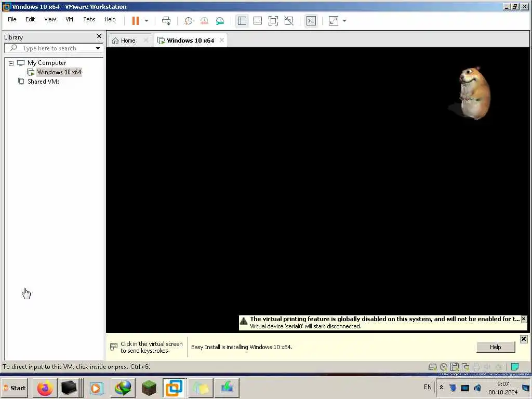Viewport: 532px width, 399px height.
Task: Open the media player taskbar icon
Action: coord(96,388)
